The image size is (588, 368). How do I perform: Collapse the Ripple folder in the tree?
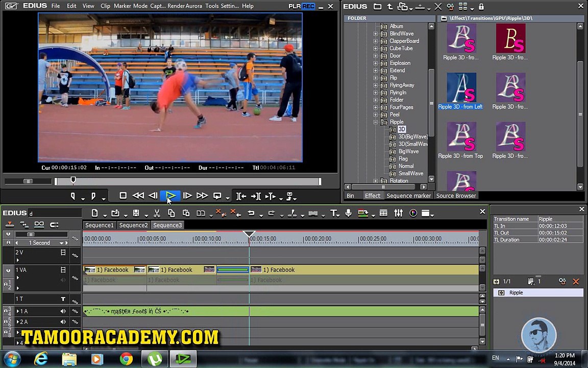click(x=375, y=122)
